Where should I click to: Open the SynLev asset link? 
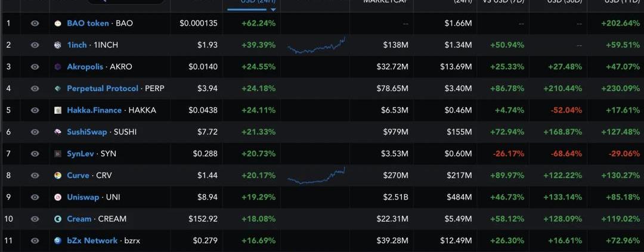80,154
